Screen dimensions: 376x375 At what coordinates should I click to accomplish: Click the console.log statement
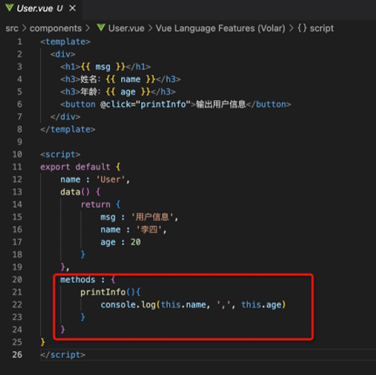click(x=193, y=305)
